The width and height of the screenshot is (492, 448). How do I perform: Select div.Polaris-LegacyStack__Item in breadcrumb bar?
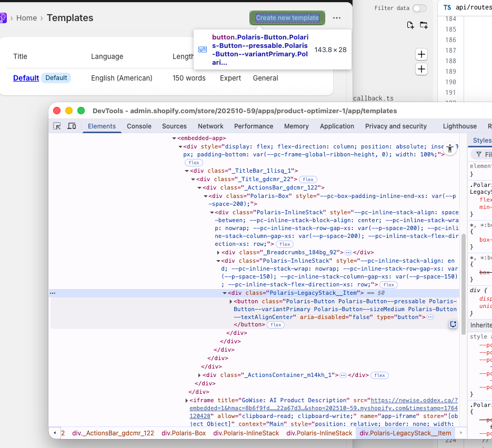pos(405,433)
